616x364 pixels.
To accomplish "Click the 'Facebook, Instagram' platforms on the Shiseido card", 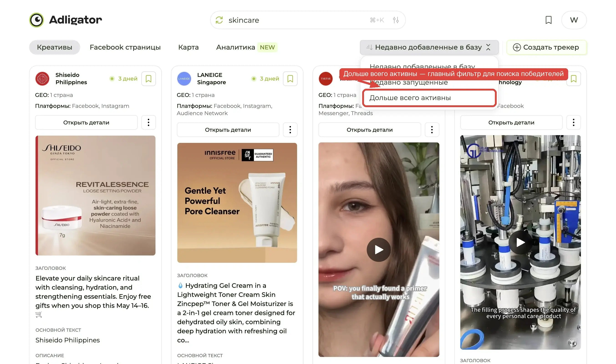I will (101, 106).
